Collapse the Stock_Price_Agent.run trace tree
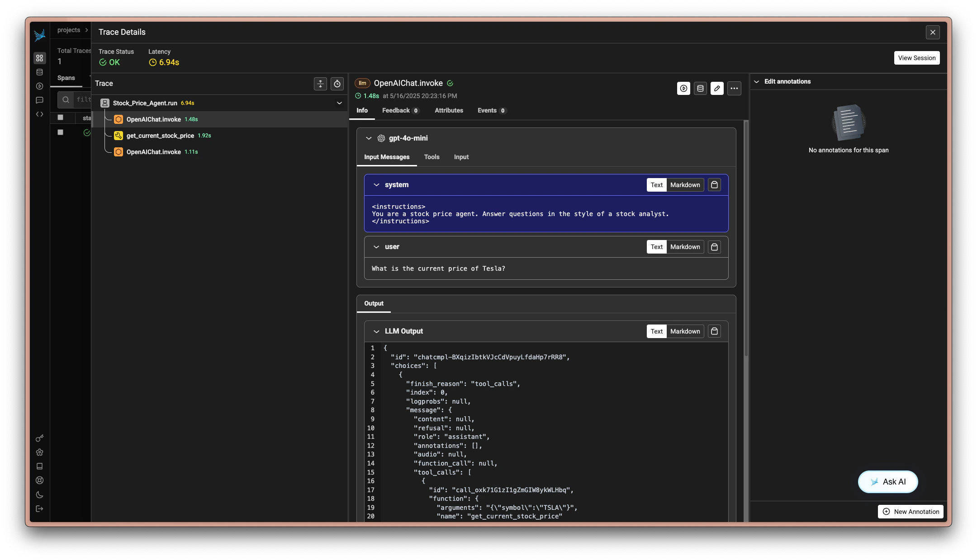 [x=339, y=103]
